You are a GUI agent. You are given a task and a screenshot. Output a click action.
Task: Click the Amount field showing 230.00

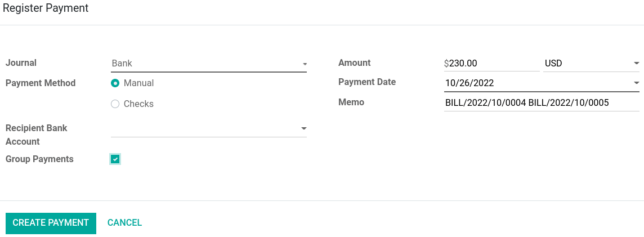[493, 64]
